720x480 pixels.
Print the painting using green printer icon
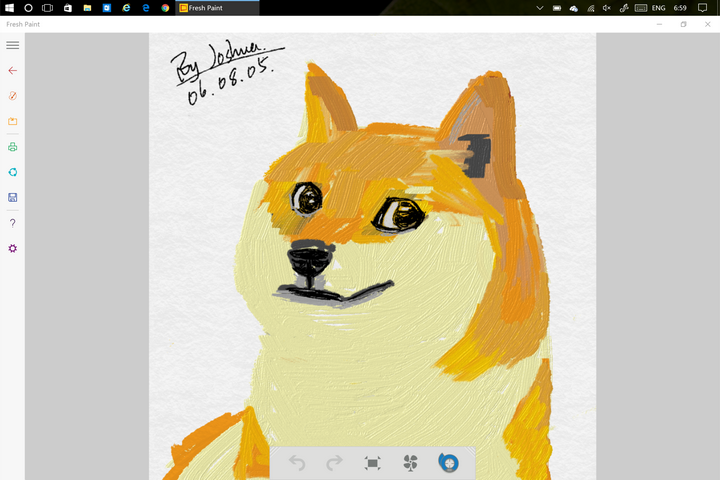tap(12, 147)
